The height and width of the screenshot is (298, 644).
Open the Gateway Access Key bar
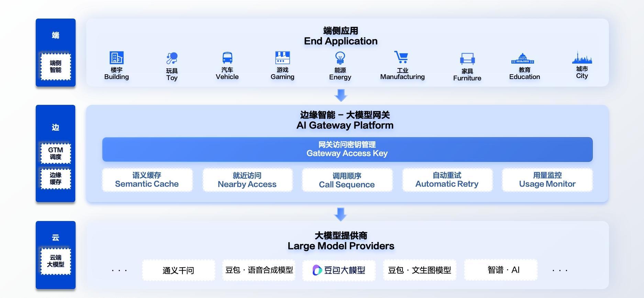(347, 150)
